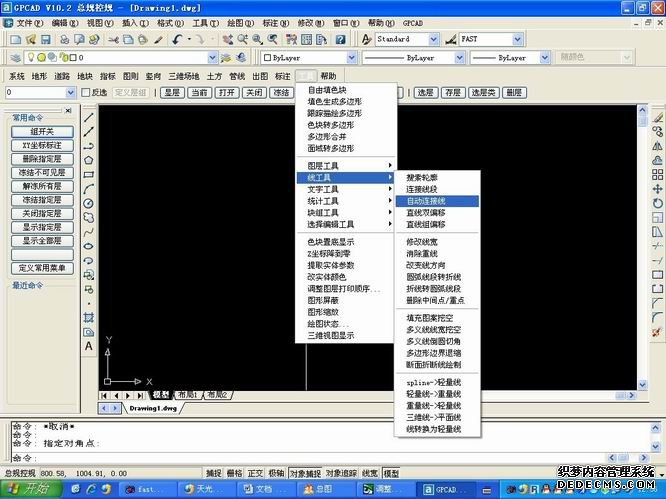Toggle 极轴 polar tracking in status bar
This screenshot has width=666, height=499.
click(x=276, y=473)
